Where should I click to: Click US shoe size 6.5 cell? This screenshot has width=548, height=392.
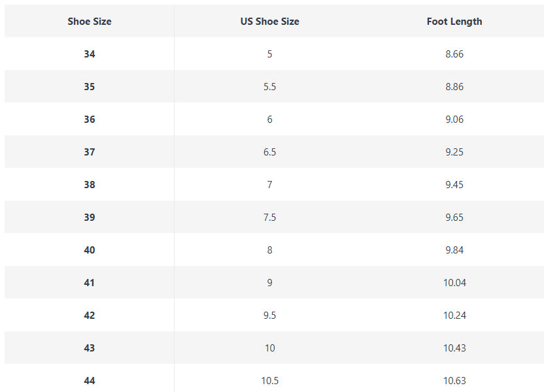[x=269, y=152]
